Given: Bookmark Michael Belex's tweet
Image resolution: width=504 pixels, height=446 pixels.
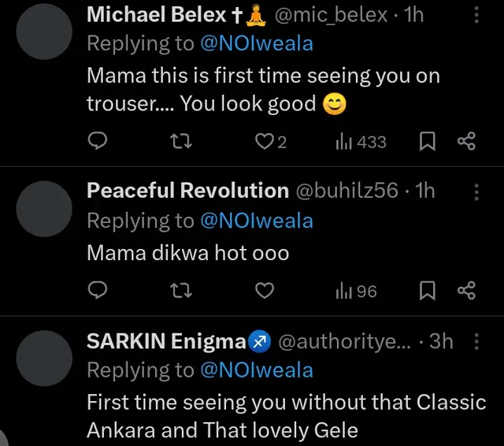Looking at the screenshot, I should click(428, 142).
